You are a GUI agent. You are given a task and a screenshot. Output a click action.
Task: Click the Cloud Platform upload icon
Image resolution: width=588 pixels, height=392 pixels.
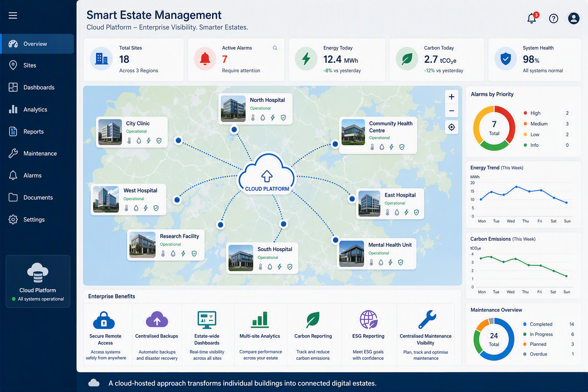(267, 176)
